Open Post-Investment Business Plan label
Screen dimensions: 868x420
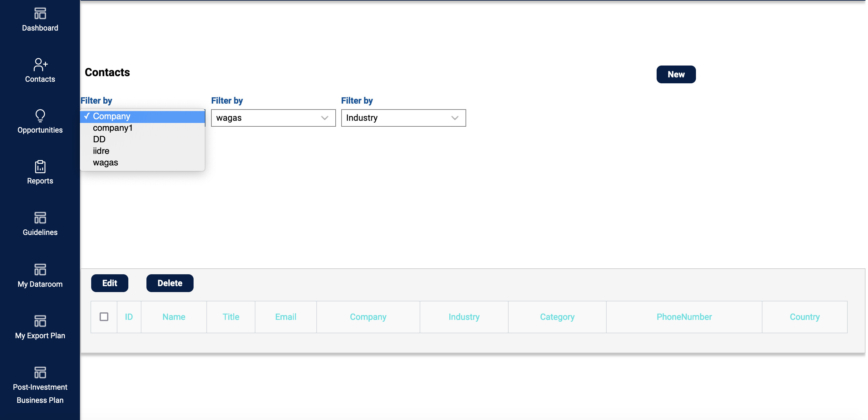coord(40,394)
